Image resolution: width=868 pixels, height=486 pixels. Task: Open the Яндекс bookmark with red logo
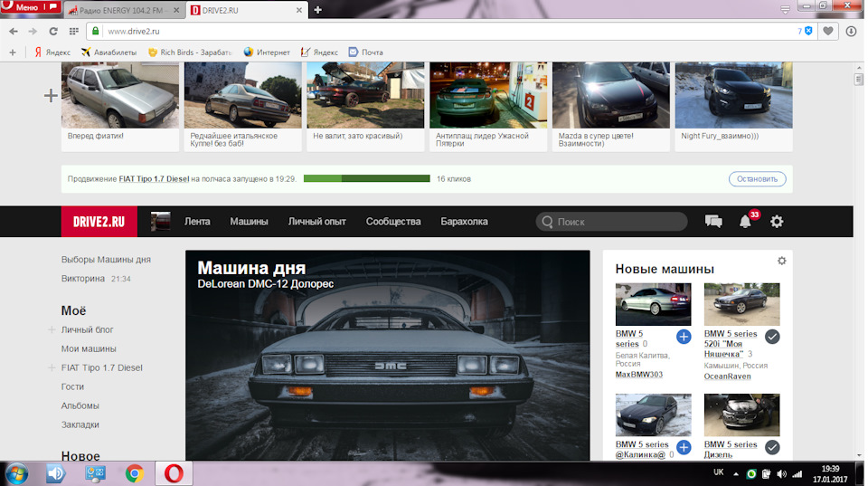(52, 52)
